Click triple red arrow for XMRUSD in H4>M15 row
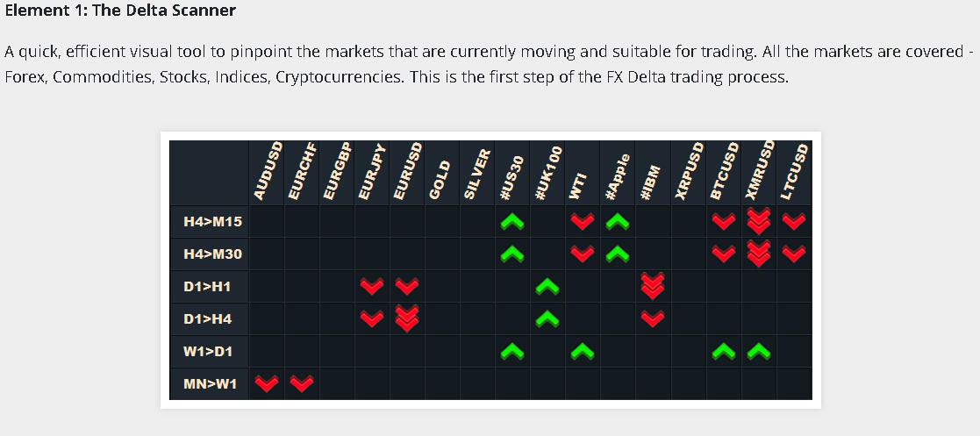The image size is (980, 436). [759, 222]
